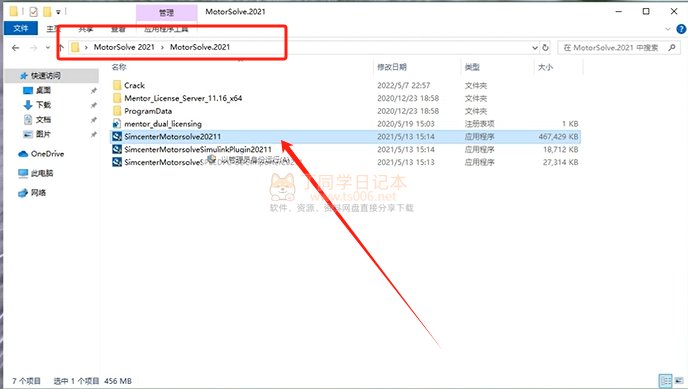This screenshot has height=389, width=688.
Task: Click the up-directory arrow
Action: pos(61,47)
